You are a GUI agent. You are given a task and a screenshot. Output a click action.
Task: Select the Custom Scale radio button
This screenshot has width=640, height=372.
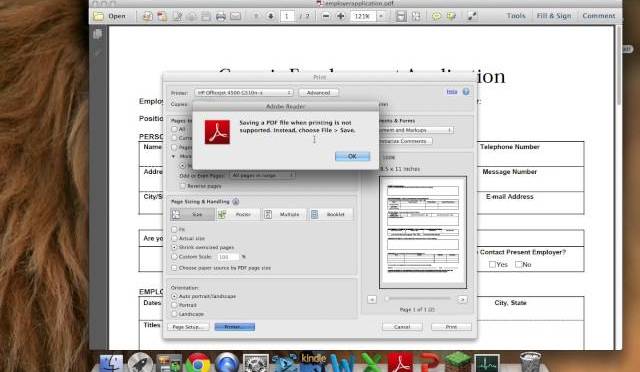[174, 257]
